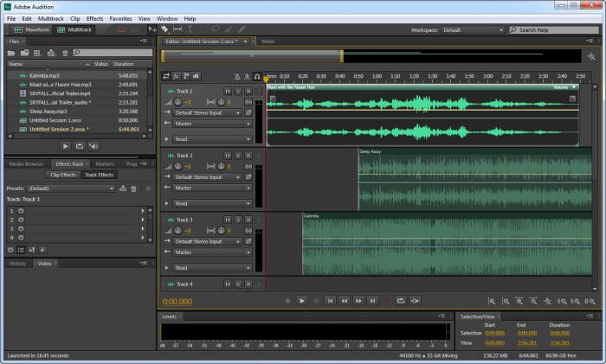Viewport: 606px width, 364px height.
Task: Delete effects preset trash icon
Action: click(133, 188)
